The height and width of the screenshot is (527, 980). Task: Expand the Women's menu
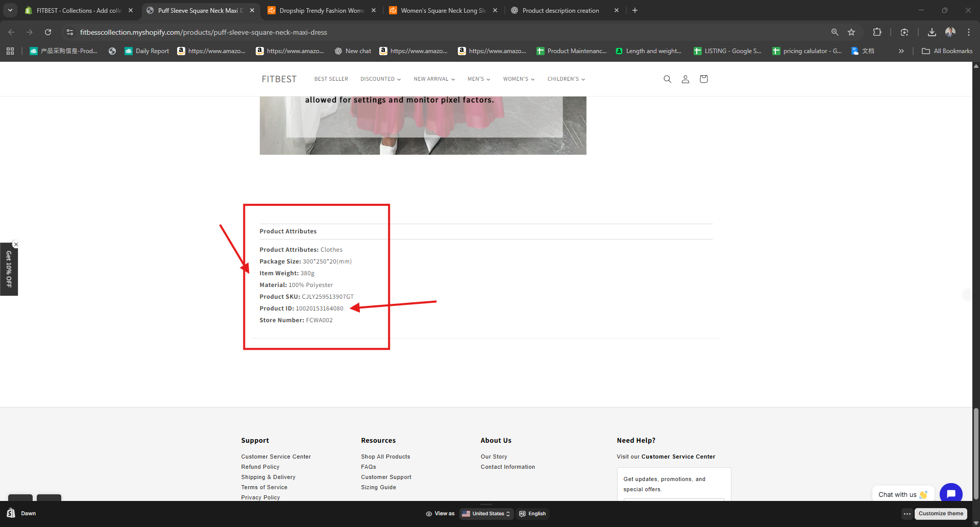[x=519, y=79]
